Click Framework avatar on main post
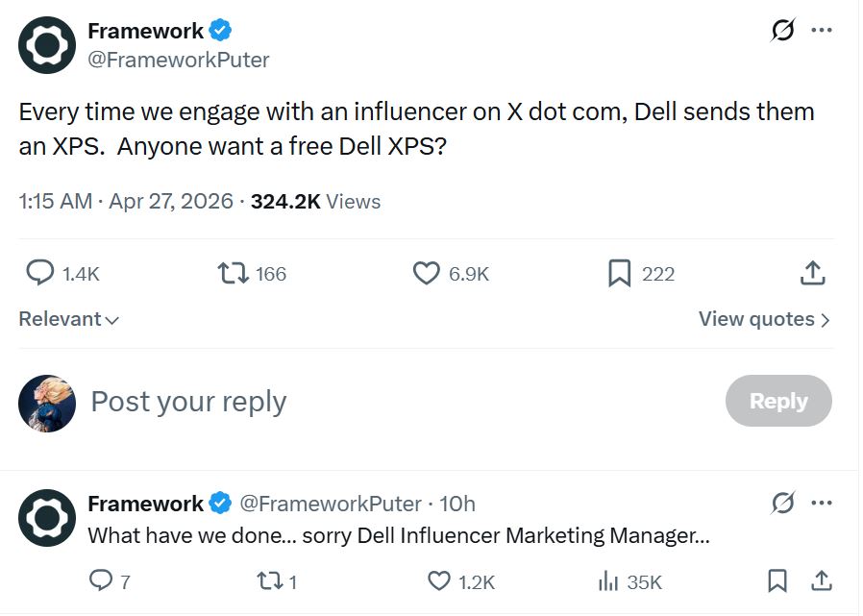The image size is (863, 616). click(47, 44)
